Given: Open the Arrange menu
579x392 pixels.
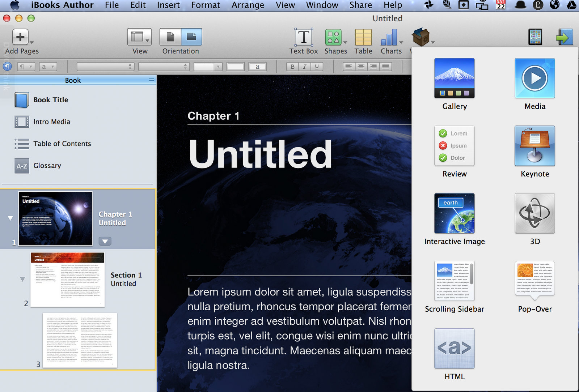Looking at the screenshot, I should [248, 5].
